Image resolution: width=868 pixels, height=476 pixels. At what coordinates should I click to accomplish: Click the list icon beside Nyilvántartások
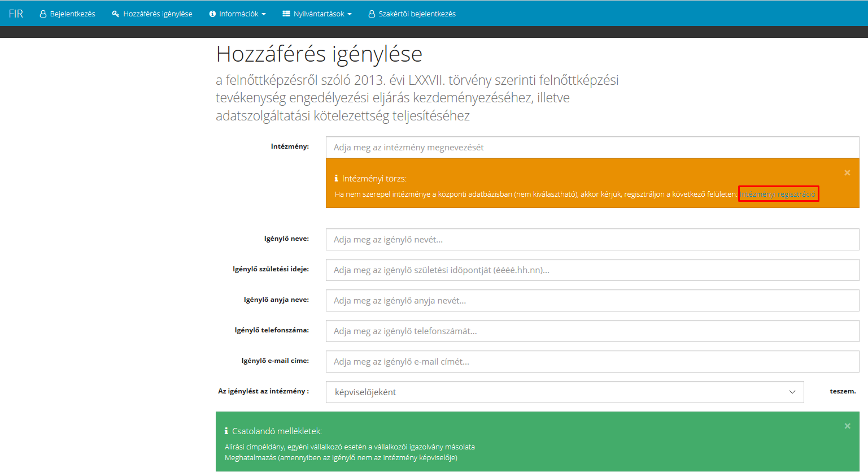[x=286, y=14]
